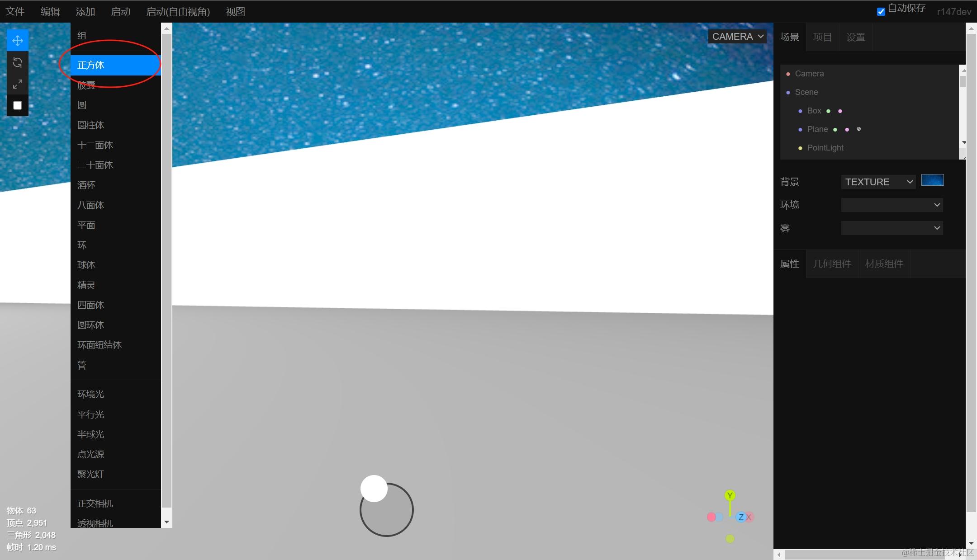The height and width of the screenshot is (560, 977).
Task: Click the rotate tool icon in toolbar
Action: pyautogui.click(x=18, y=62)
